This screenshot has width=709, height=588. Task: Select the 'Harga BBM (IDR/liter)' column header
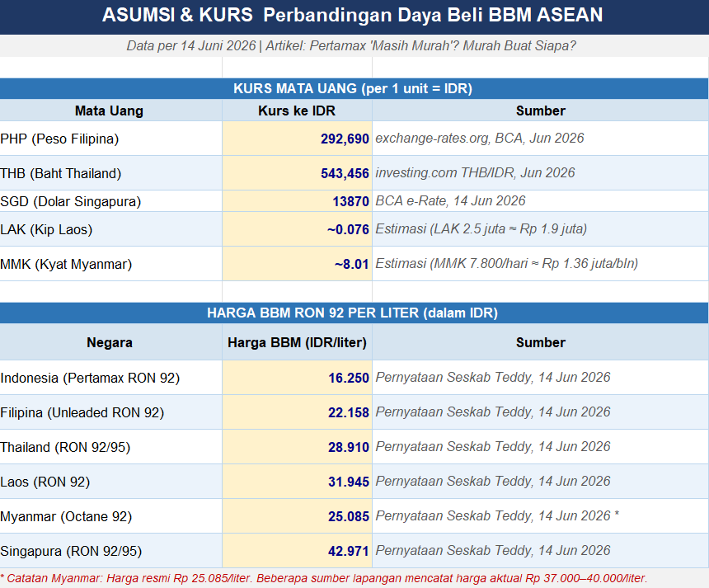coord(297,342)
